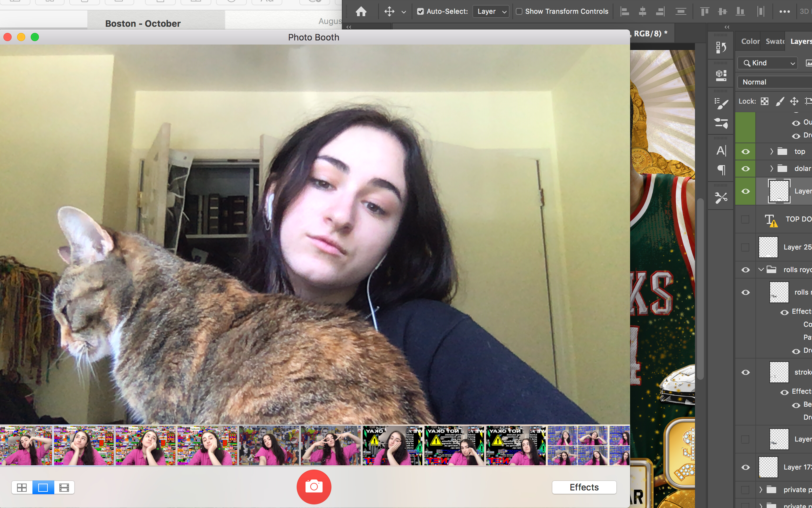The height and width of the screenshot is (508, 812).
Task: Select the Boston - October tab
Action: point(143,23)
